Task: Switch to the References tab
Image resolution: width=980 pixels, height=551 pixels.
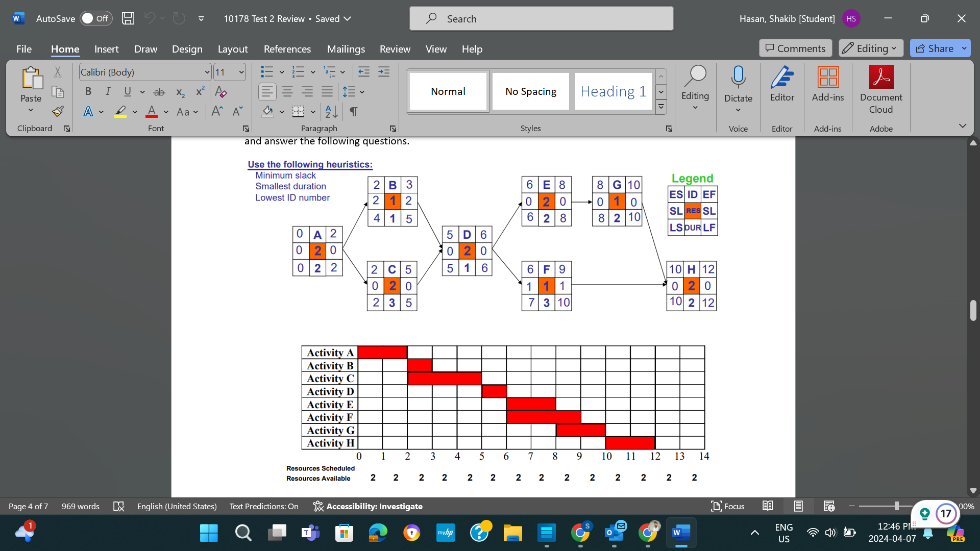Action: click(x=287, y=49)
